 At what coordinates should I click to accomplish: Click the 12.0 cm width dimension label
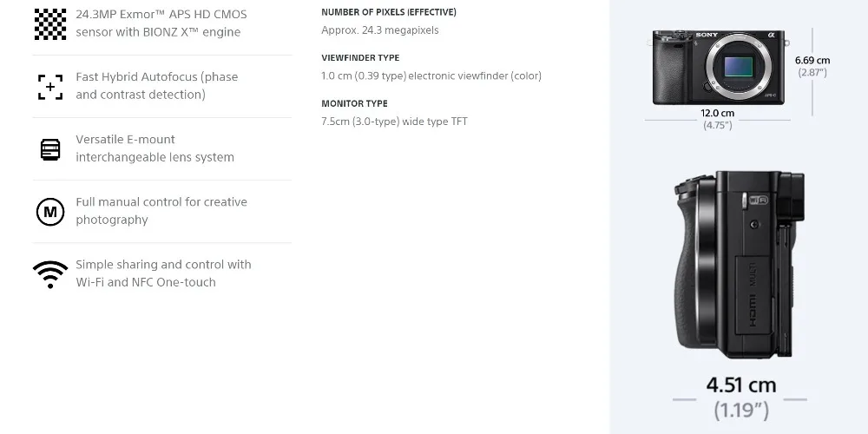(x=718, y=113)
